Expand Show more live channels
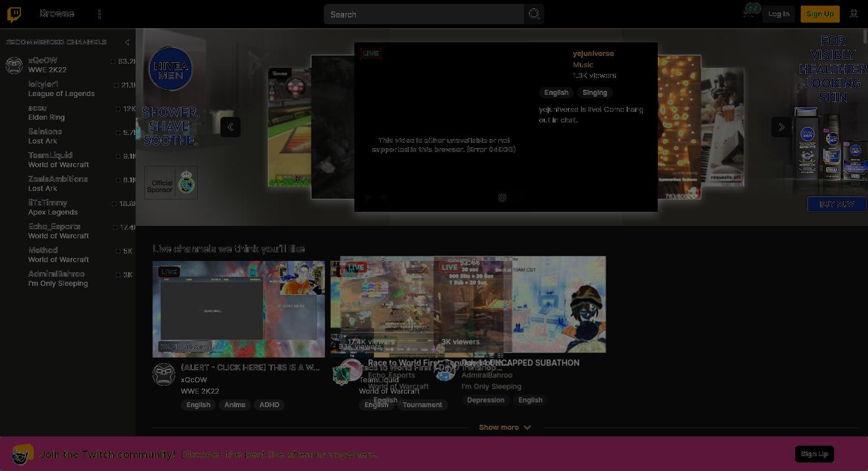 [x=505, y=428]
